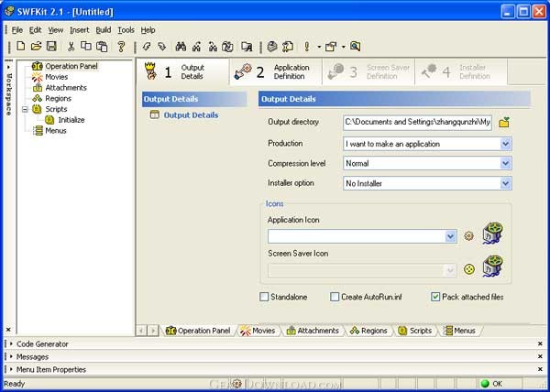Switch to the Regions bottom tab
550x392 pixels.
click(x=368, y=331)
